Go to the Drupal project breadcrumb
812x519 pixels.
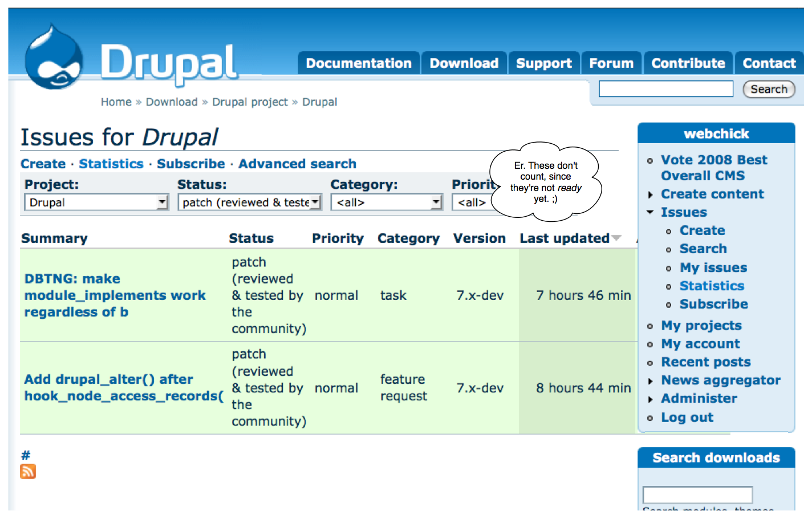click(250, 102)
